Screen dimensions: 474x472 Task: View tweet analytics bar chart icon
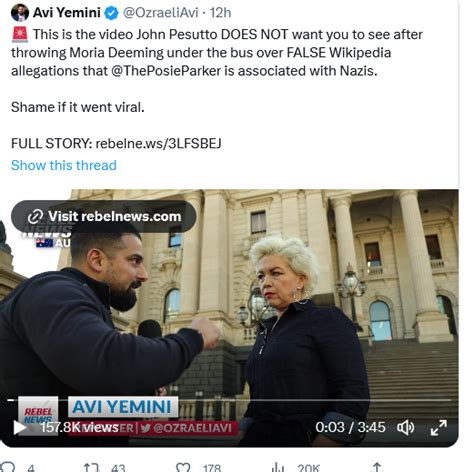tap(278, 467)
